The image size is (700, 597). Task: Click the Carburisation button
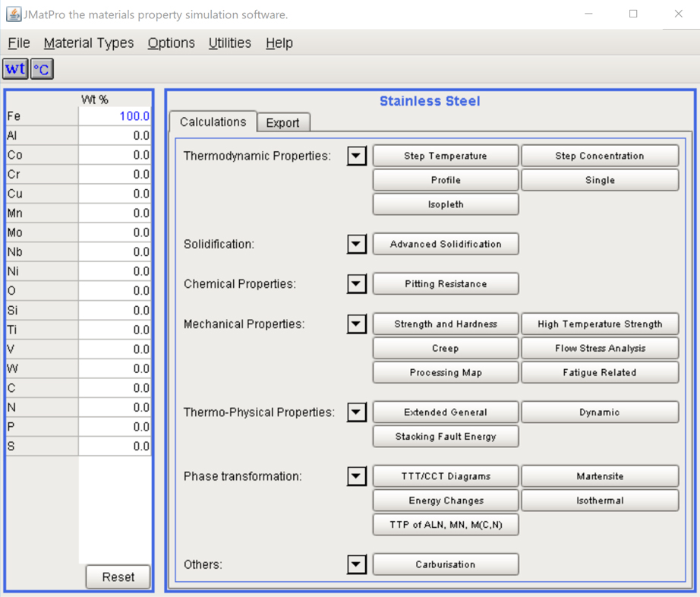click(x=446, y=564)
